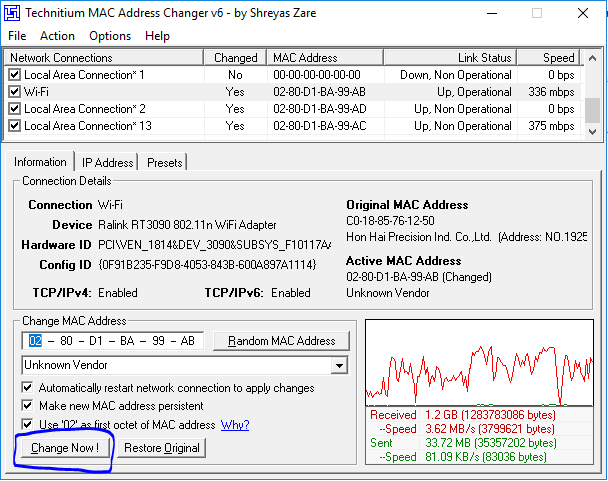Open the Why? link
The width and height of the screenshot is (608, 481).
235,425
